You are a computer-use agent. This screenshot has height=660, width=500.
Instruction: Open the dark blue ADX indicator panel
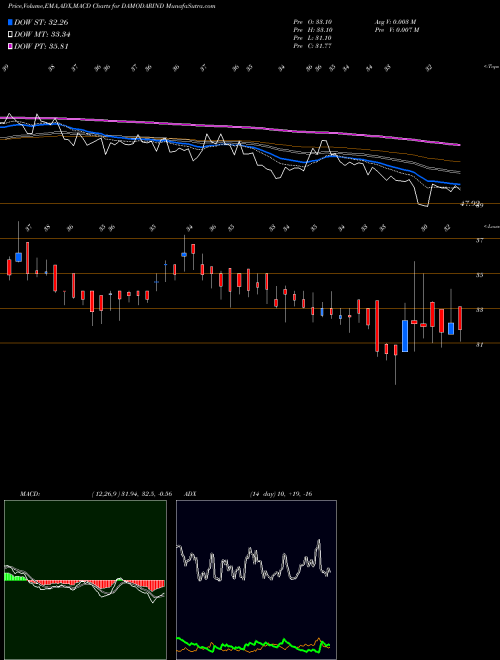tap(256, 580)
